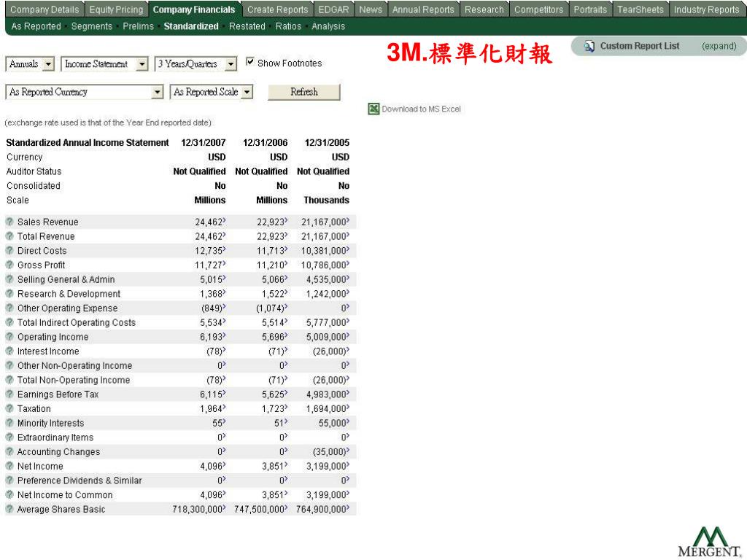Select the Company Financials tab
This screenshot has width=747, height=560.
(x=194, y=9)
